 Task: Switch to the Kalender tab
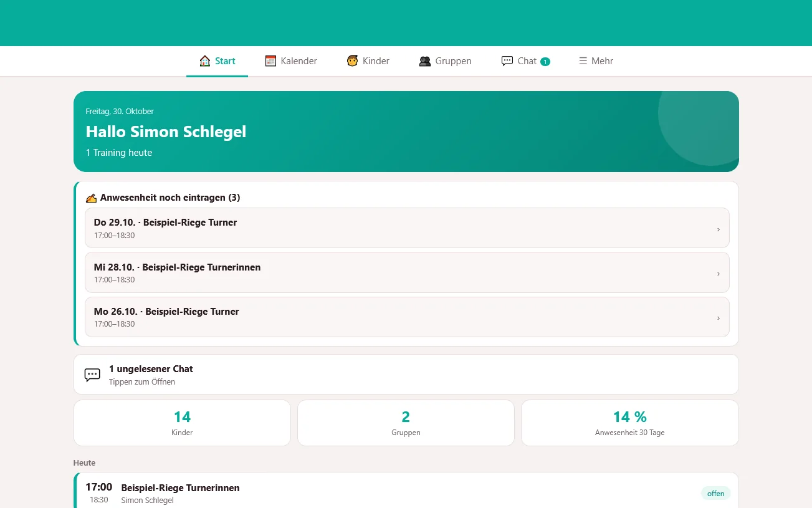(x=291, y=61)
